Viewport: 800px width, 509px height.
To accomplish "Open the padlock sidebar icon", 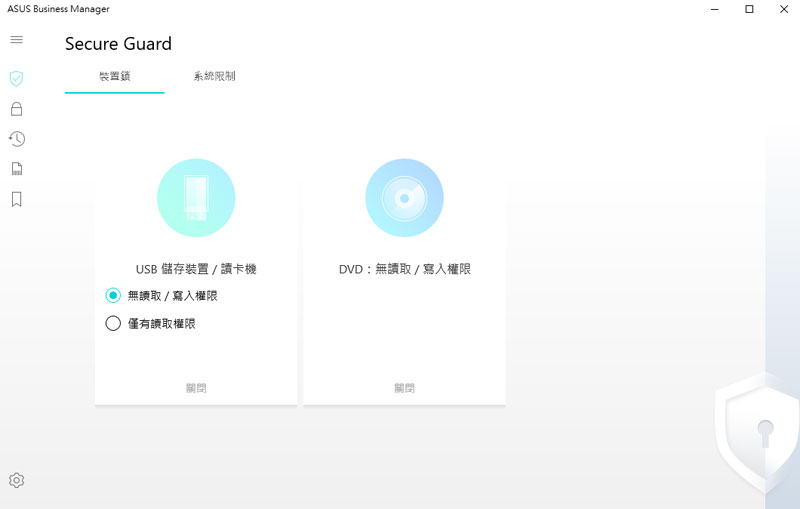I will click(16, 109).
